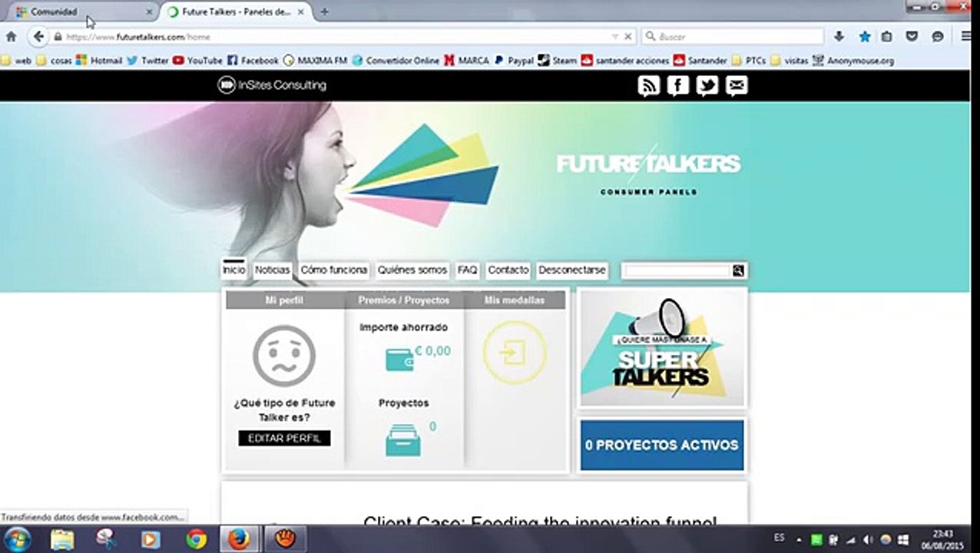Open address bar history dropdown arrow
Viewport: 980px width, 553px height.
[x=614, y=36]
